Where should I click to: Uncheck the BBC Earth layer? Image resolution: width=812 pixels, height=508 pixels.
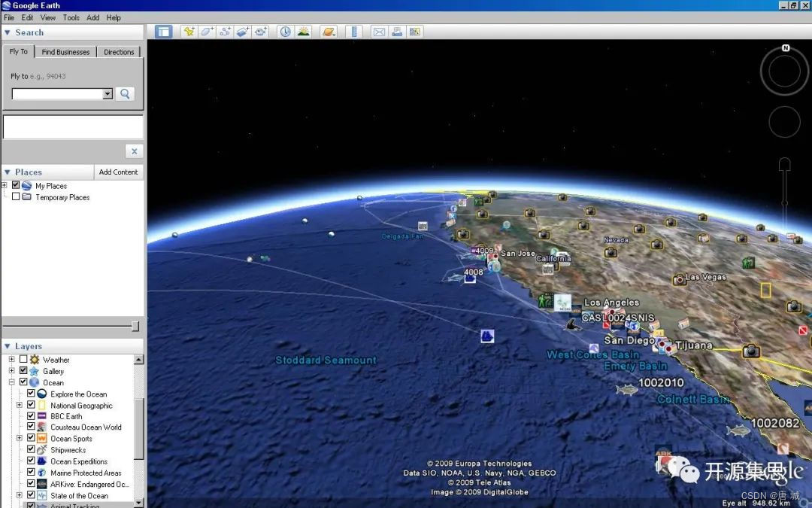point(31,415)
